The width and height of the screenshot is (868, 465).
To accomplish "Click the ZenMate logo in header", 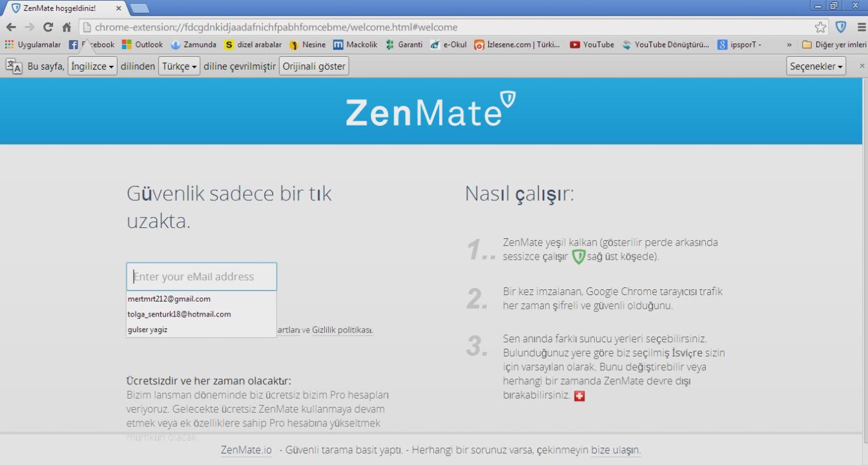I will pos(431,110).
